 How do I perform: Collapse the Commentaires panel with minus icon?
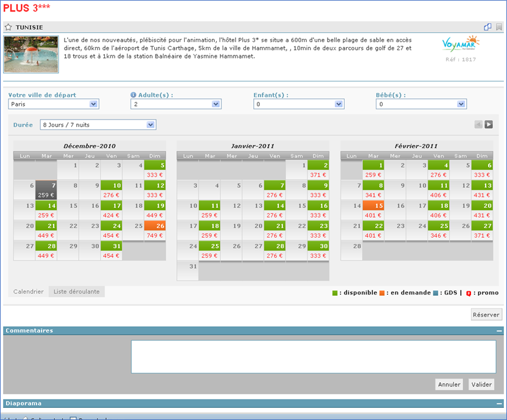tap(499, 331)
